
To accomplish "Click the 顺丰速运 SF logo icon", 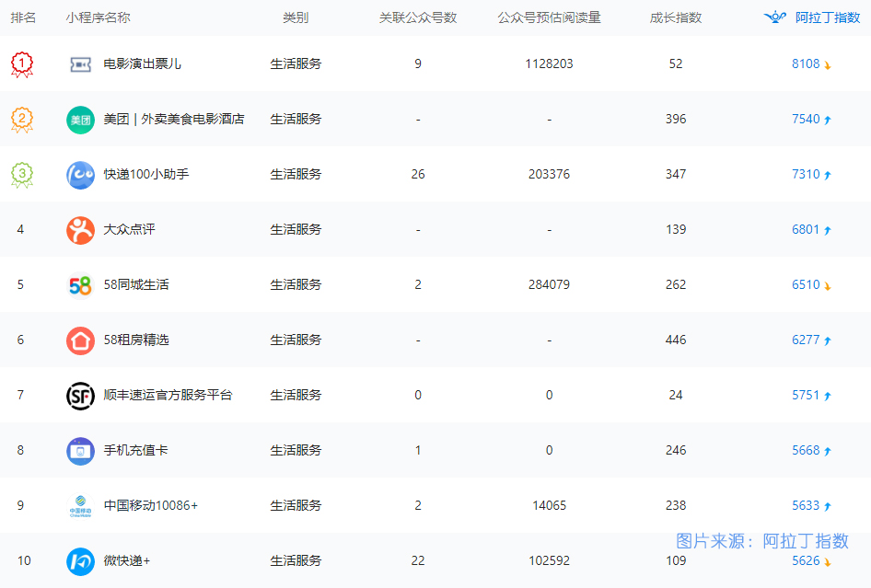I will click(x=80, y=396).
